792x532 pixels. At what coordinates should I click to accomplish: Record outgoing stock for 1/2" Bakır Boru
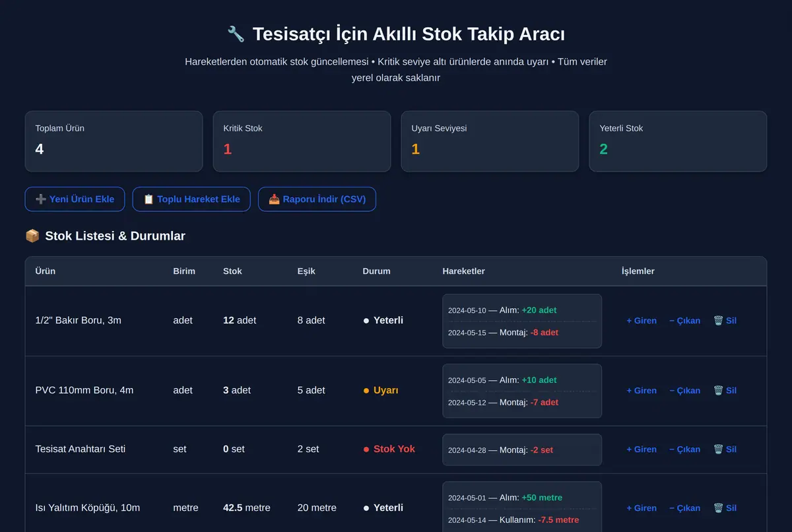tap(684, 321)
